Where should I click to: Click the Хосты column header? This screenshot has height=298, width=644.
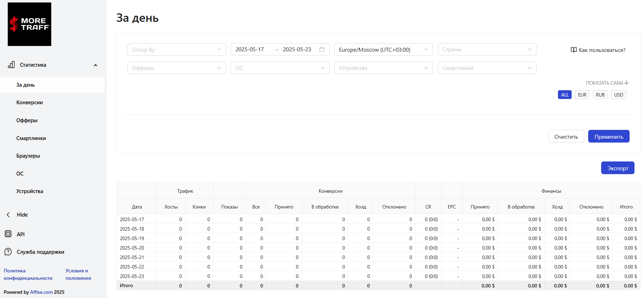(x=171, y=207)
